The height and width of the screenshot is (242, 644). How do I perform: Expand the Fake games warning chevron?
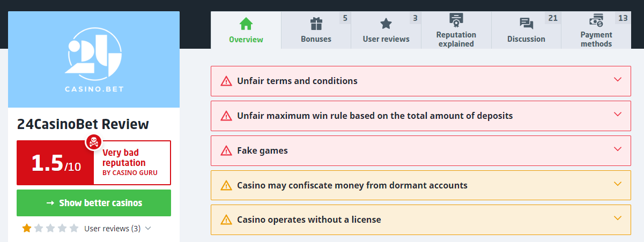(x=617, y=149)
